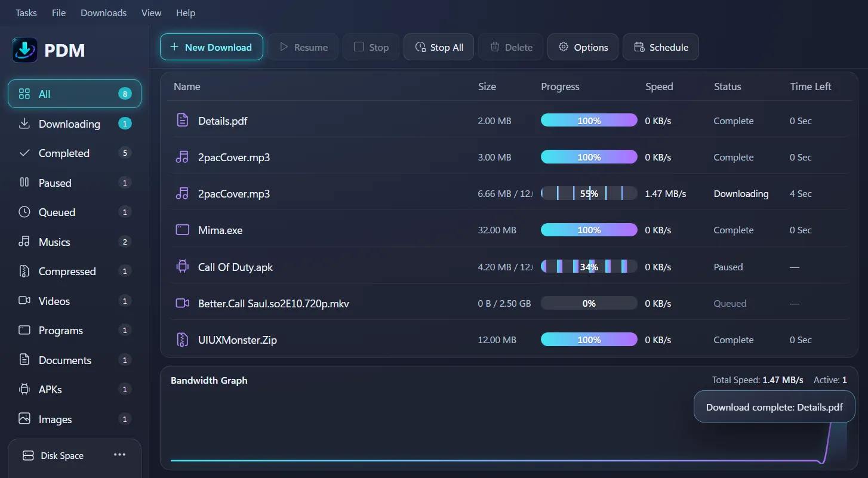Viewport: 868px width, 478px height.
Task: Click the camera icon beside Videos
Action: coord(24,301)
